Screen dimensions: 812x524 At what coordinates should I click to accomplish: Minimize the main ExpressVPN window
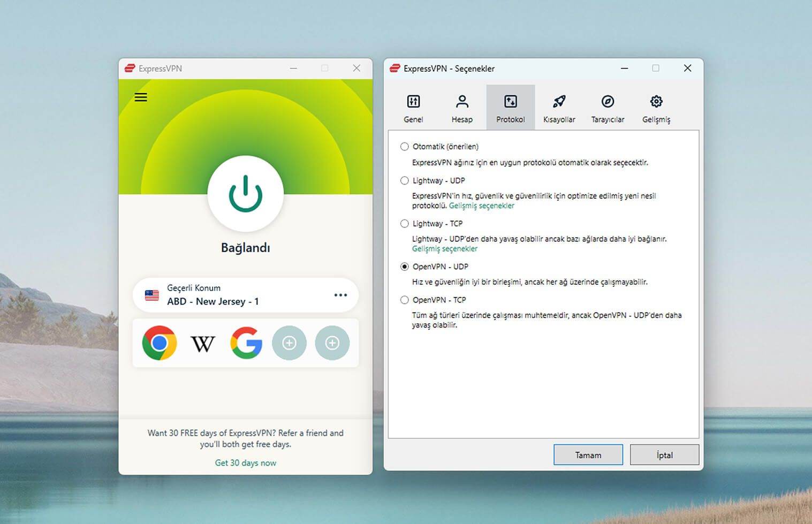coord(293,68)
